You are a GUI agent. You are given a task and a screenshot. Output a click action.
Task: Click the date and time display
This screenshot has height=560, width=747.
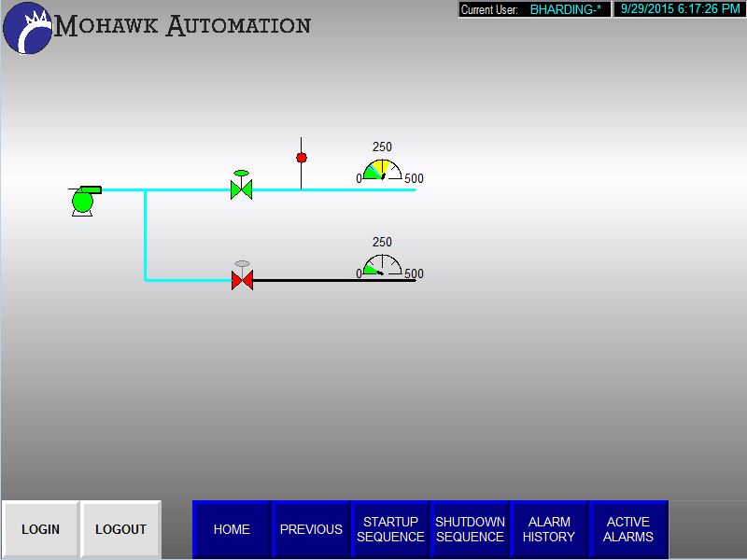pos(681,9)
